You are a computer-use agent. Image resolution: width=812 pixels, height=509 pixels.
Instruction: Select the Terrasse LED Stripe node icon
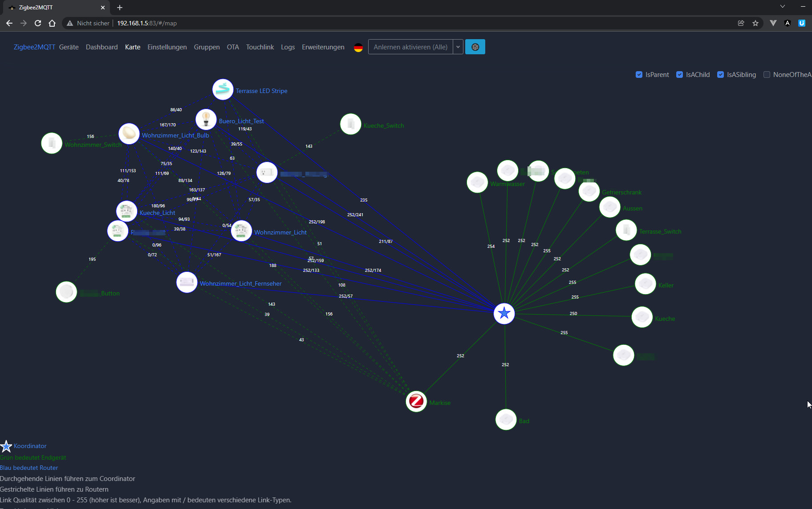click(223, 90)
